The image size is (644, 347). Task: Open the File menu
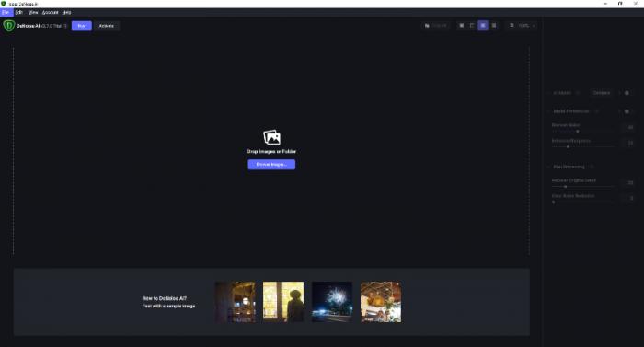coord(6,12)
